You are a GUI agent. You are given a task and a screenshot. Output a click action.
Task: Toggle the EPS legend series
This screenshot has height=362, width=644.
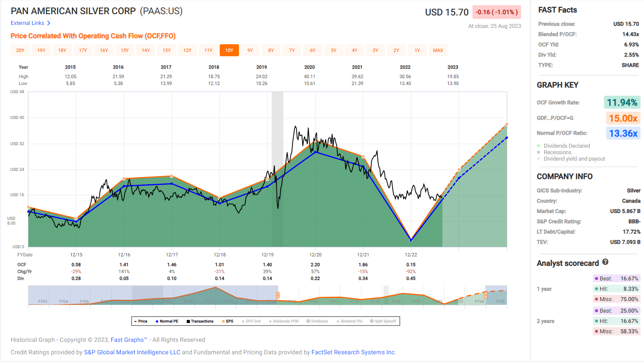[228, 321]
